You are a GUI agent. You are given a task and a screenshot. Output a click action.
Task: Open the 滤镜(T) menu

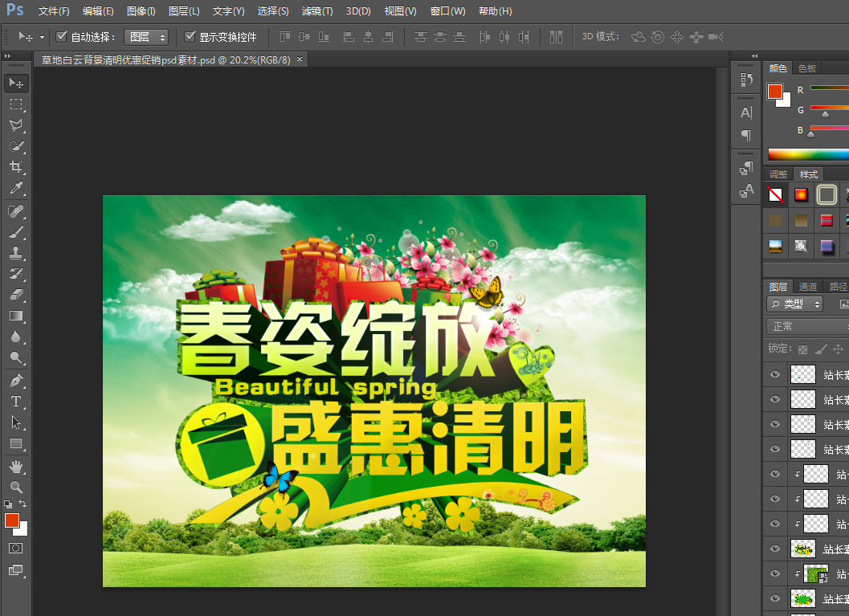pyautogui.click(x=317, y=10)
